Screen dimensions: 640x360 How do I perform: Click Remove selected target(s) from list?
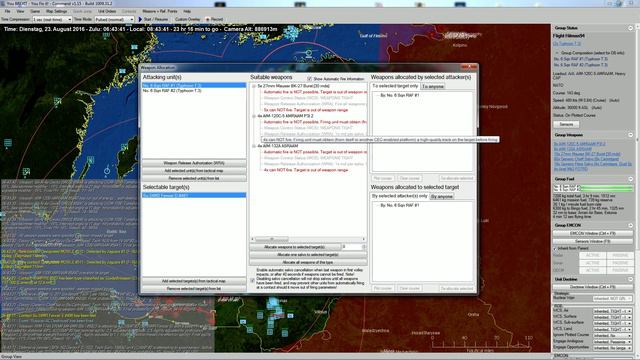194,289
